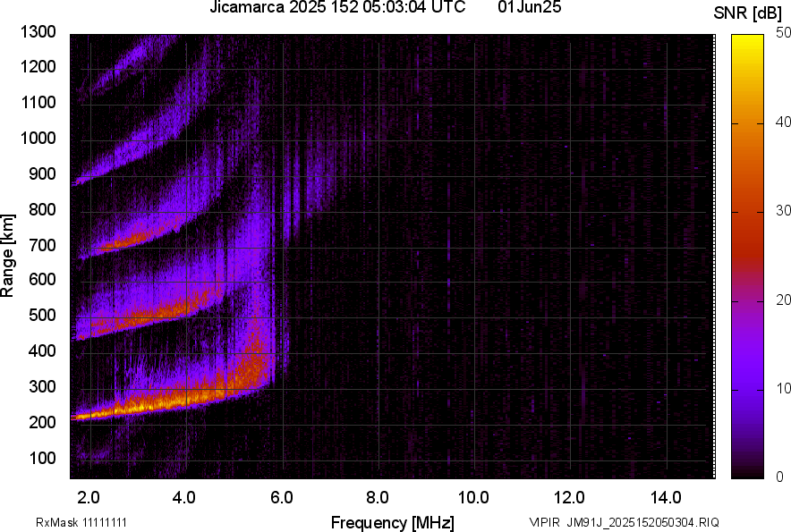Click the range tick label '900'

point(42,174)
